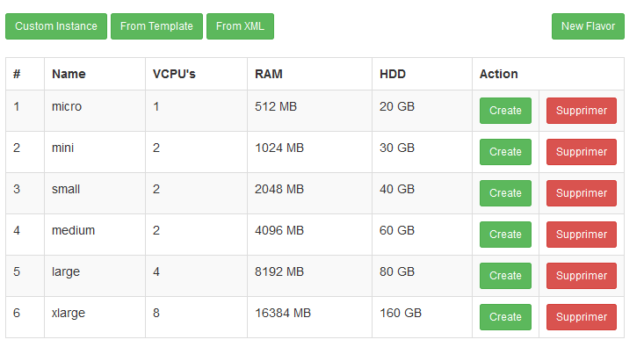
Task: Select the flavor name mini
Action: [63, 148]
